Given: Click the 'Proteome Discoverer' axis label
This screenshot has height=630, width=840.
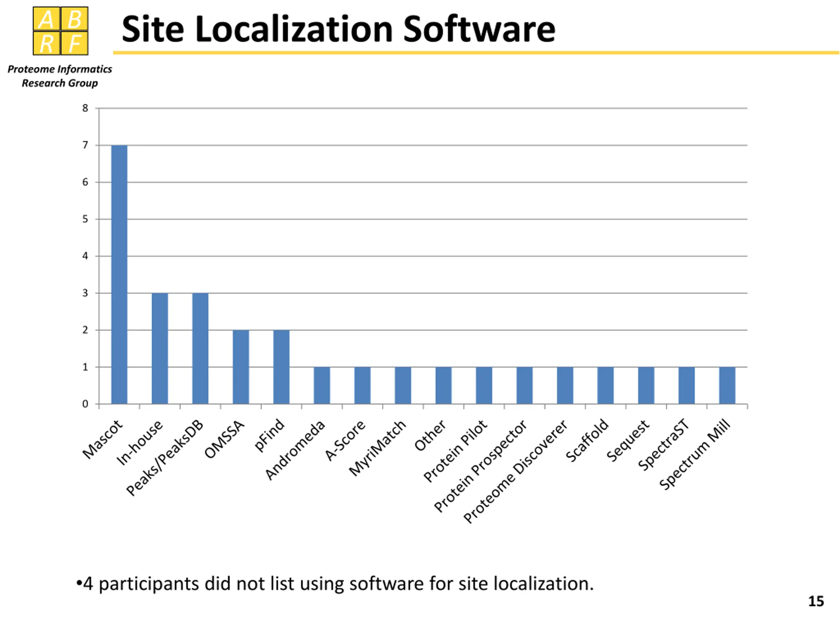Looking at the screenshot, I should (516, 471).
